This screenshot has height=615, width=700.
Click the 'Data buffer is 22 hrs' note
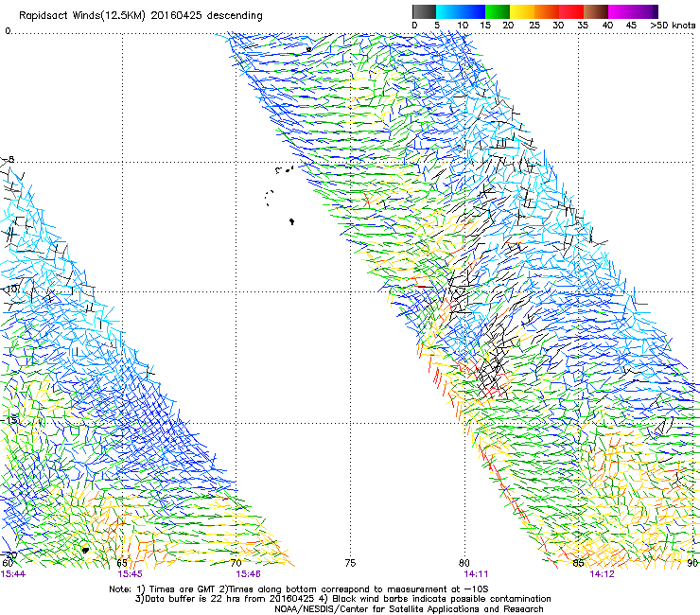(342, 599)
